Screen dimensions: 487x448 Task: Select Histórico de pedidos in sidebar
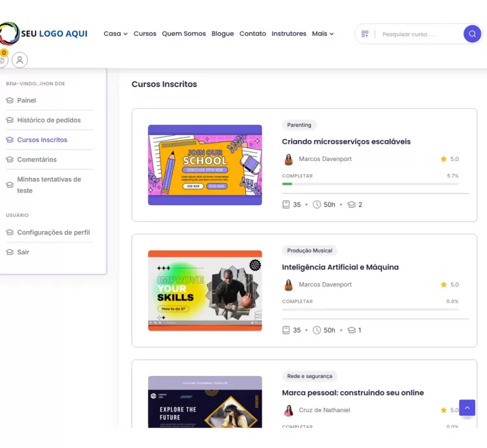[49, 120]
